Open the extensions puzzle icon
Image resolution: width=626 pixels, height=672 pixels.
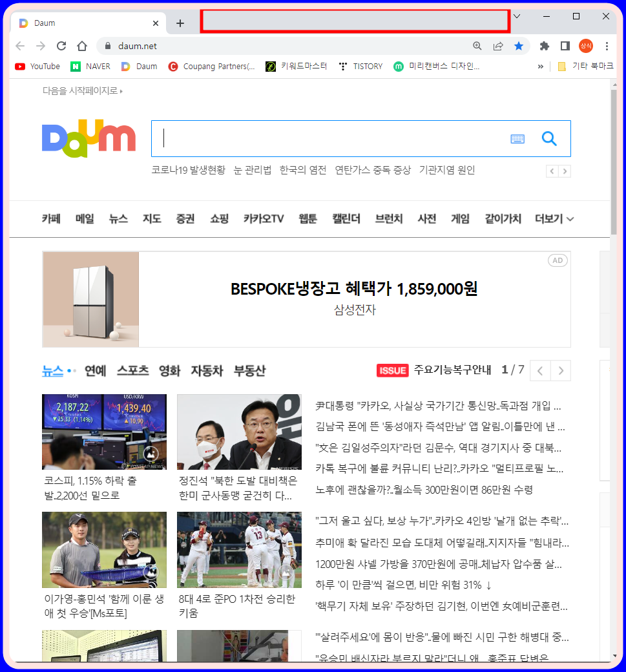tap(544, 46)
